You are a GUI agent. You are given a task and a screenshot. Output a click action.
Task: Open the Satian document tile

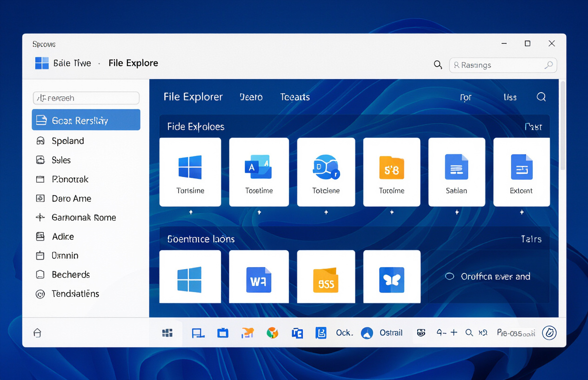[456, 172]
